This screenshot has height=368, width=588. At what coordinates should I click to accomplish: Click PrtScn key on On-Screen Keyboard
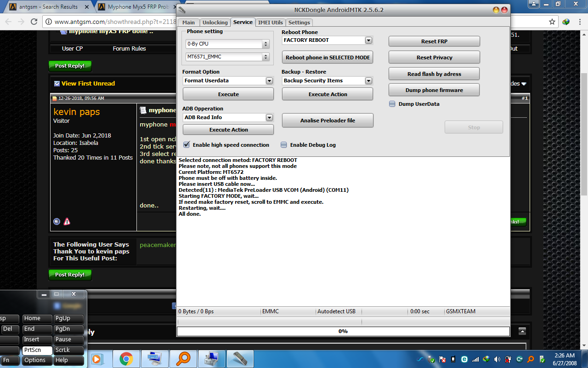(37, 350)
